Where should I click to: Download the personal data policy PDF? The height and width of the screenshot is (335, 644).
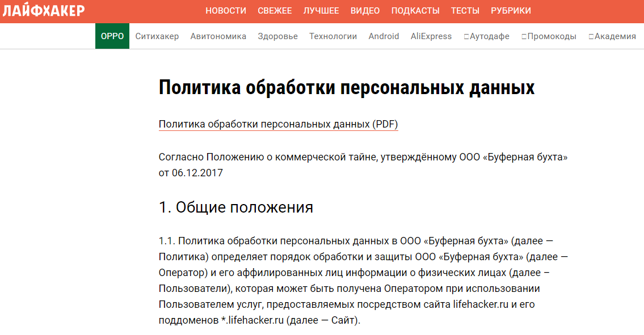278,124
